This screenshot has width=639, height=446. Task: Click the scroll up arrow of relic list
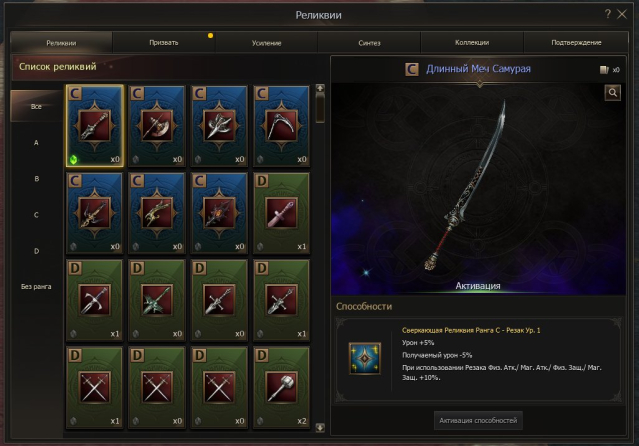pos(320,88)
